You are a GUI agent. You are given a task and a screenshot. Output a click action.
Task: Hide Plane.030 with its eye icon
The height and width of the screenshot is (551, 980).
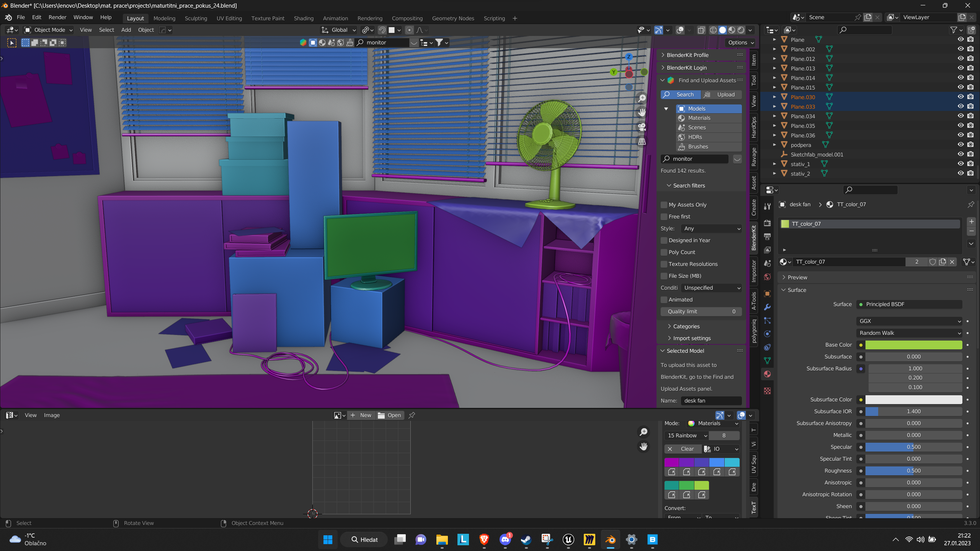coord(960,97)
